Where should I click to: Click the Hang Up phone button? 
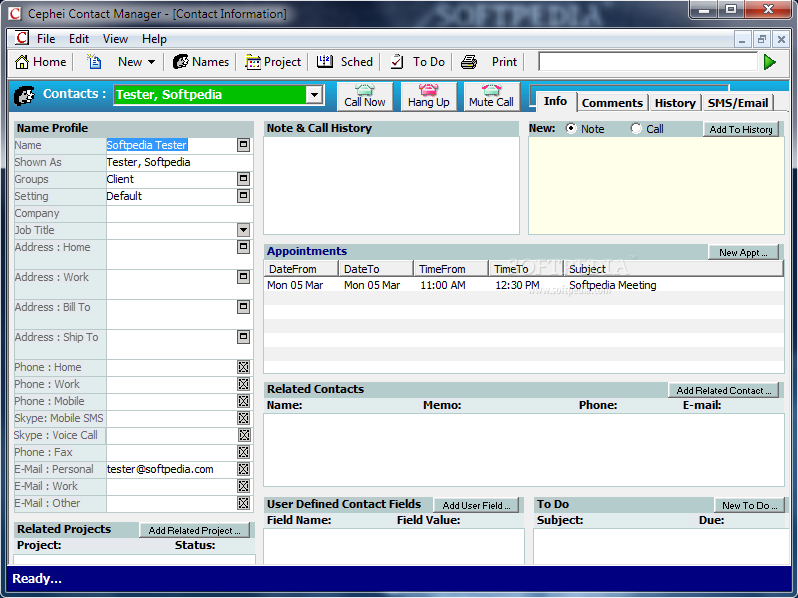click(429, 96)
